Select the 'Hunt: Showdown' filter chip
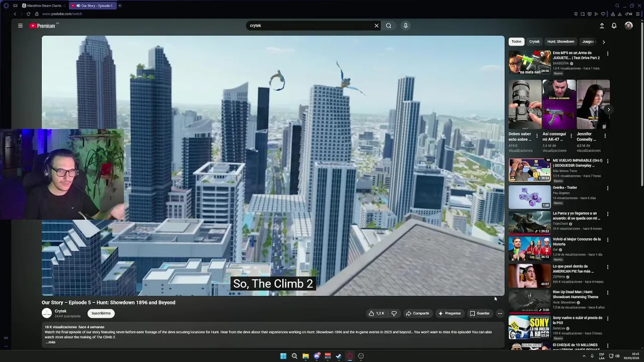The image size is (644, 362). [560, 42]
